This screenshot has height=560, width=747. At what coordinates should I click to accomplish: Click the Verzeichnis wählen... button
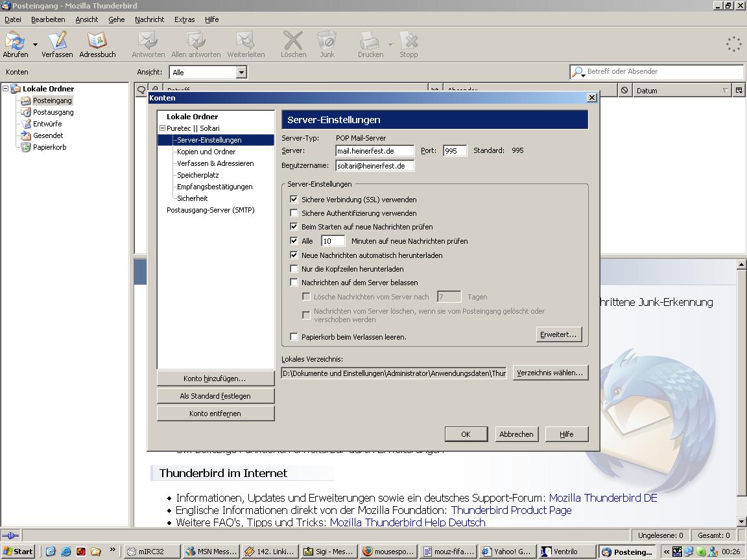pos(551,373)
